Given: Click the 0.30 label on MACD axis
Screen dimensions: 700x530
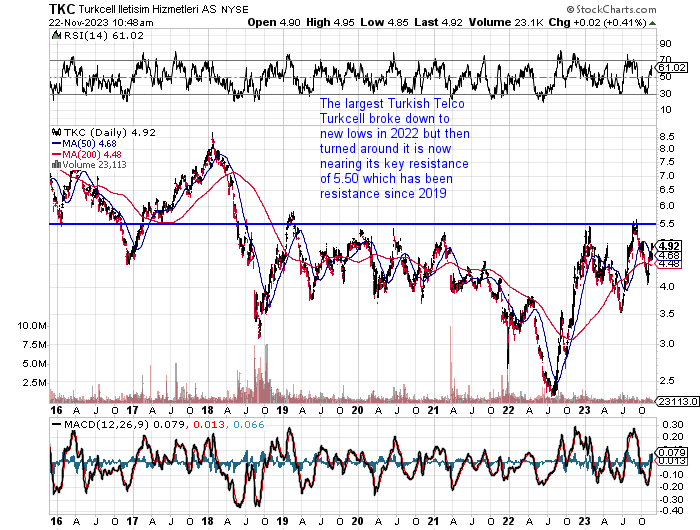Looking at the screenshot, I should click(674, 424).
